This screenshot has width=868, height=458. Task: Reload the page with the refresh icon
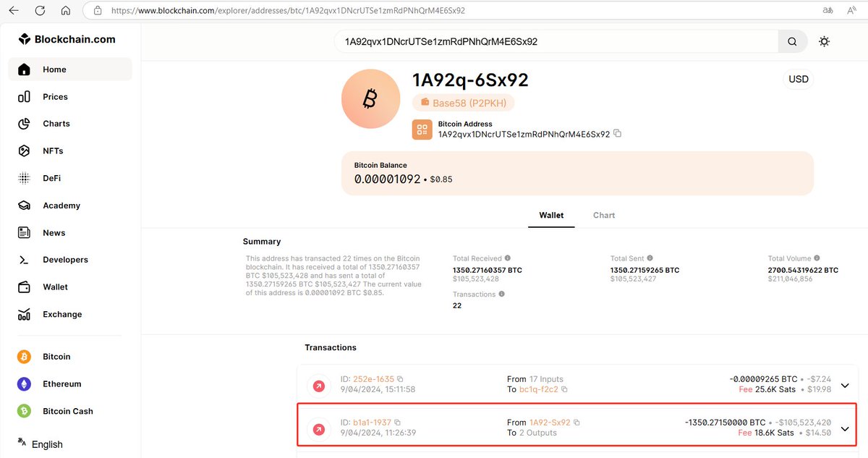click(40, 11)
